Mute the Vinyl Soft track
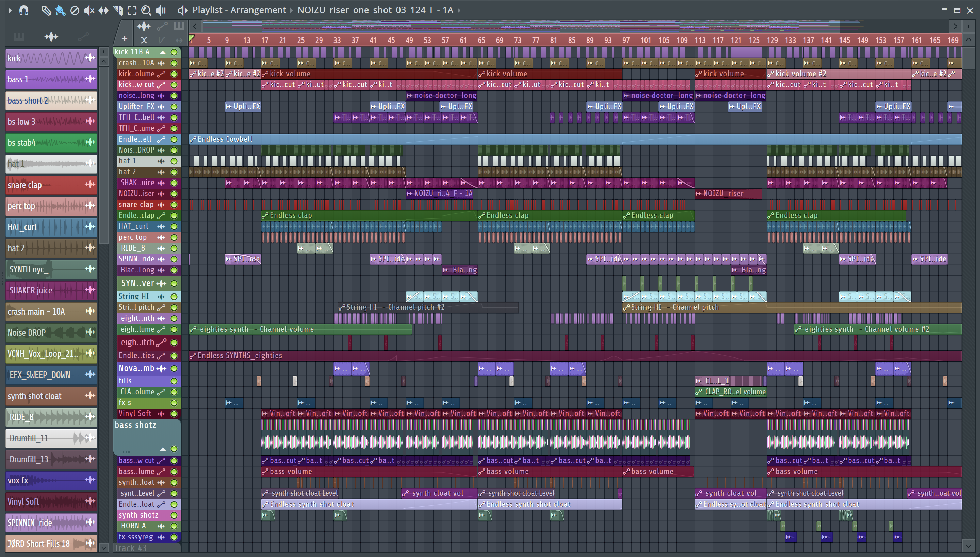Image resolution: width=980 pixels, height=557 pixels. 174,414
